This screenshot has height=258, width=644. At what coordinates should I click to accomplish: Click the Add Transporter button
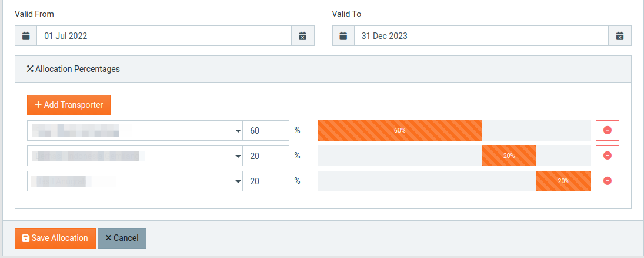point(69,105)
